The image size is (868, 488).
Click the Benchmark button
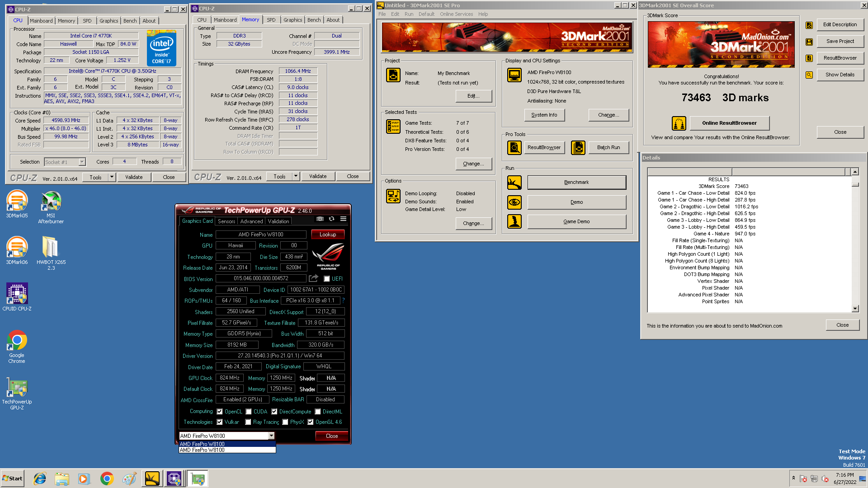tap(576, 183)
